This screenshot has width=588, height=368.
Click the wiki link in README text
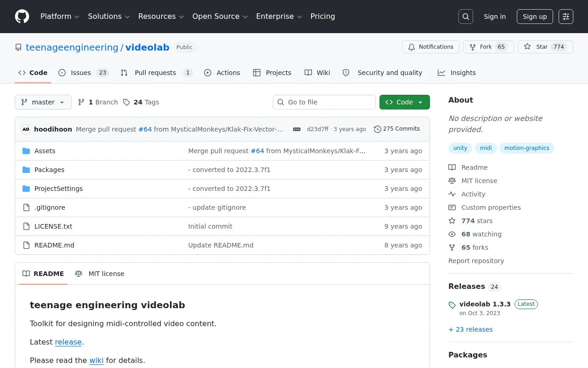click(x=96, y=360)
